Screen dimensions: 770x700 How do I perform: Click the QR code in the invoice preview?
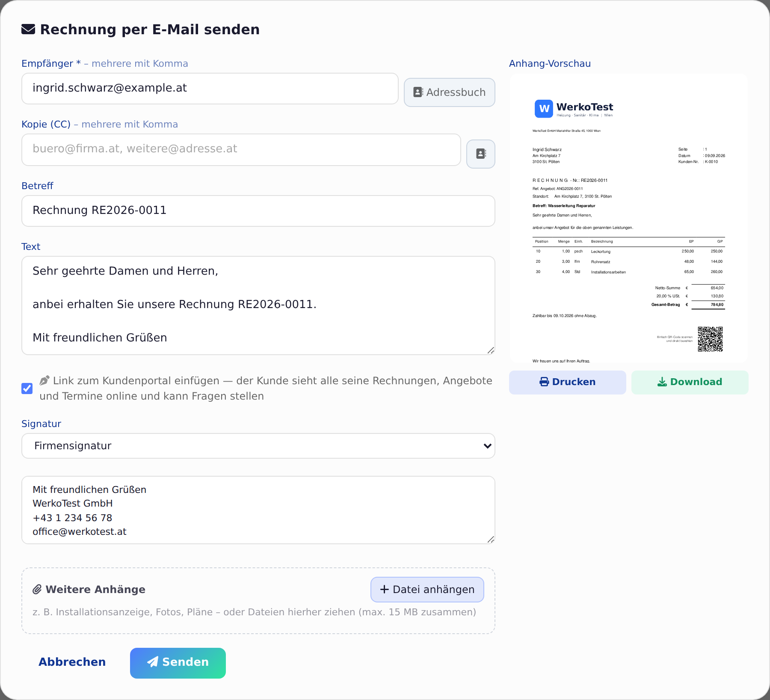pyautogui.click(x=710, y=339)
